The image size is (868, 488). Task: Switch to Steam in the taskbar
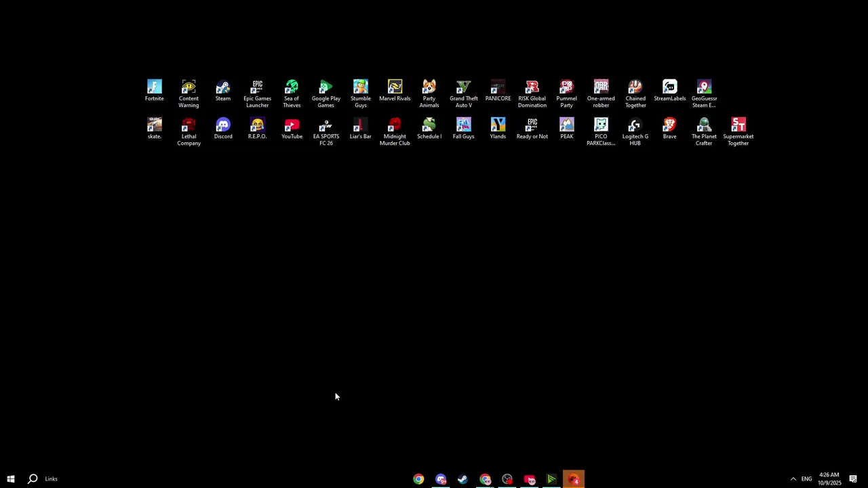coord(462,479)
